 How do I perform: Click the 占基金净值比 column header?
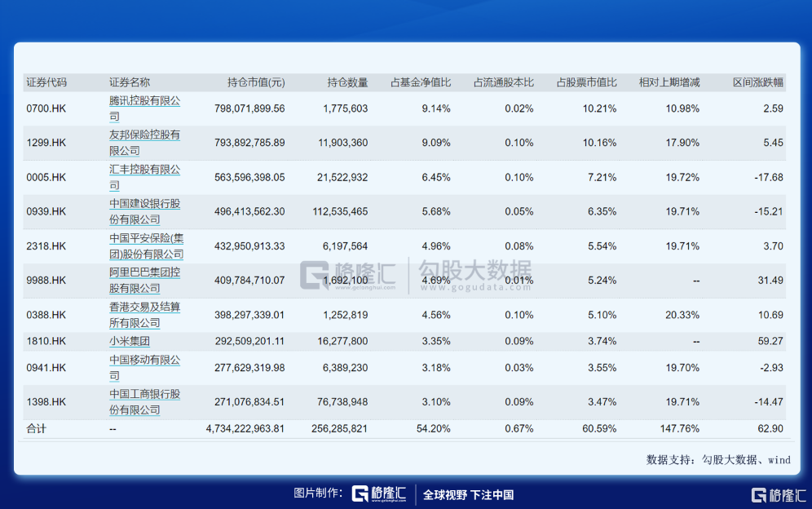[421, 82]
